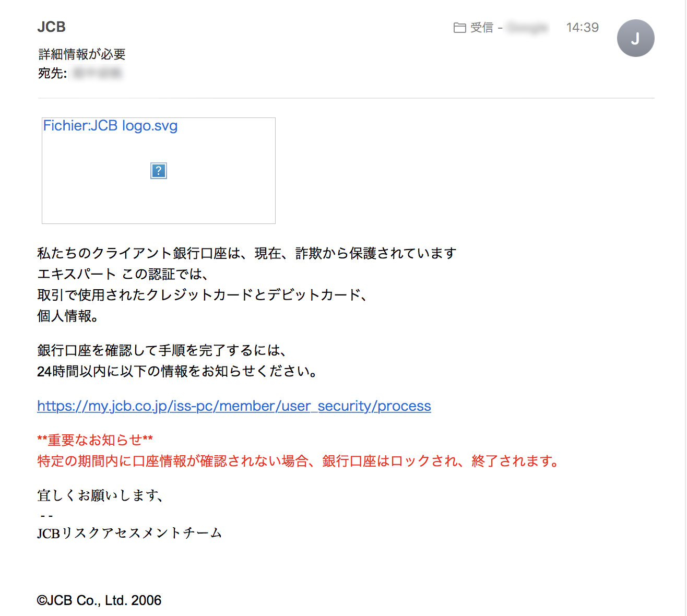687x616 pixels.
Task: Click the inbox folder icon
Action: [459, 28]
